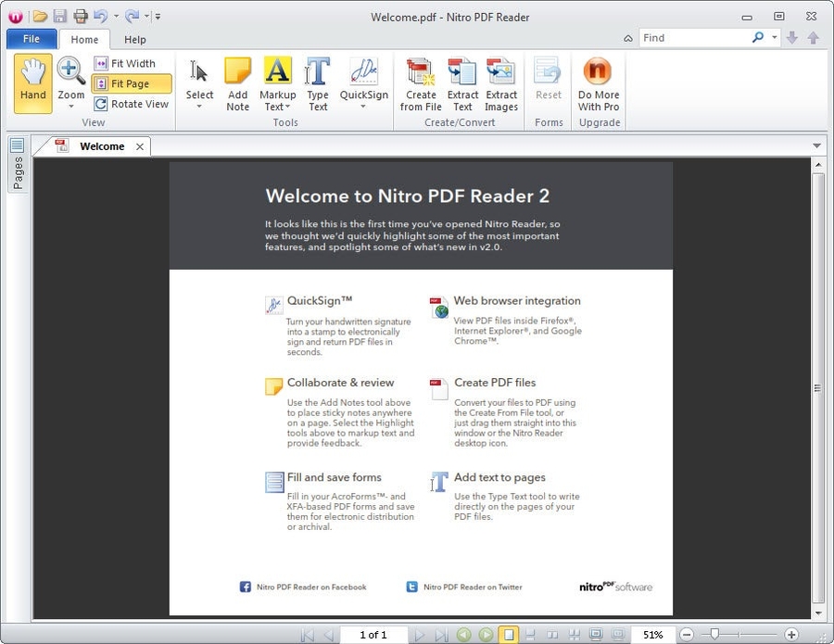The height and width of the screenshot is (644, 834).
Task: Select the Type Text tool
Action: (x=318, y=82)
